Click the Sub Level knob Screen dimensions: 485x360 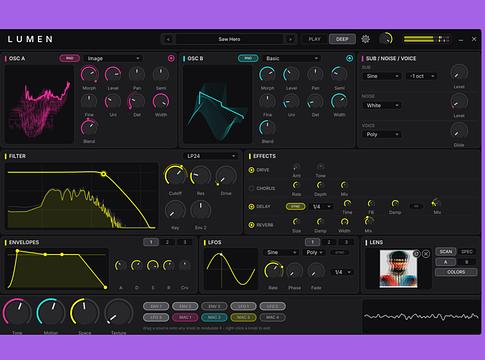[x=459, y=73]
